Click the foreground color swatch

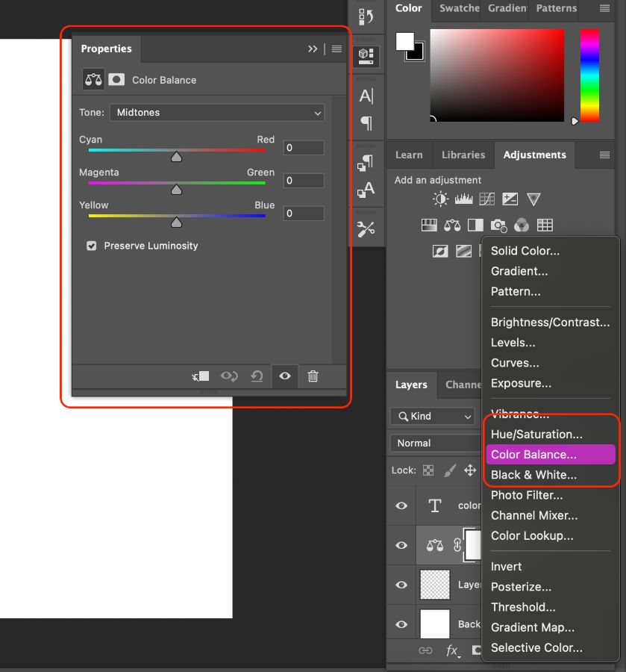coord(404,41)
